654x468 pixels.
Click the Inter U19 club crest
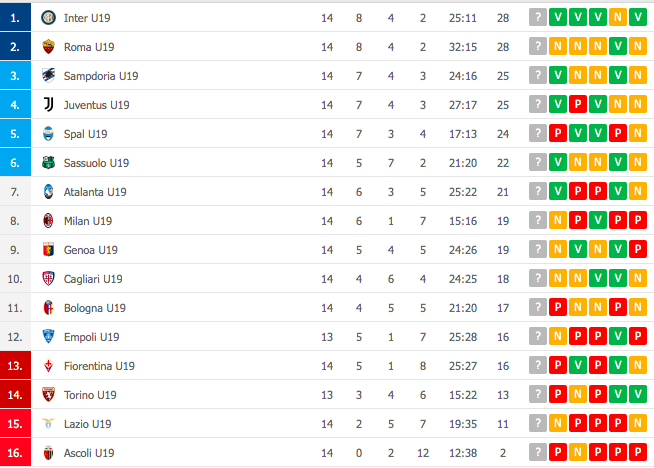pyautogui.click(x=48, y=18)
